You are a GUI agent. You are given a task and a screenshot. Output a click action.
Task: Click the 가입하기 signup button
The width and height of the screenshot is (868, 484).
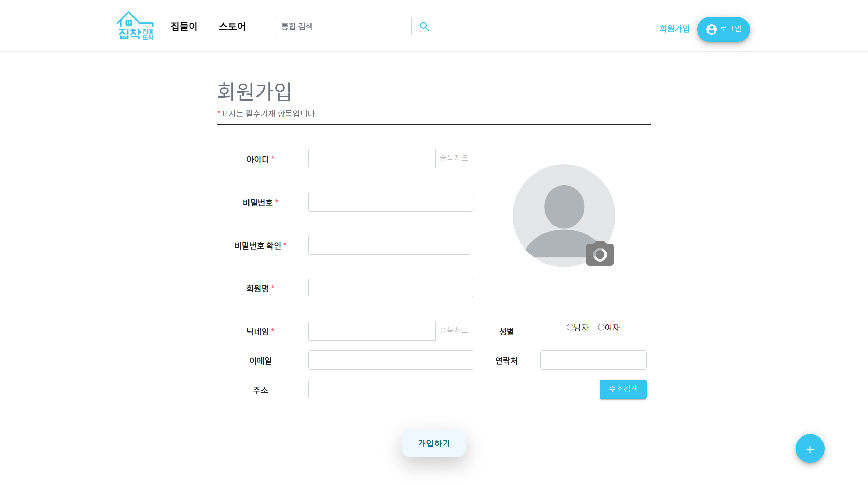434,443
